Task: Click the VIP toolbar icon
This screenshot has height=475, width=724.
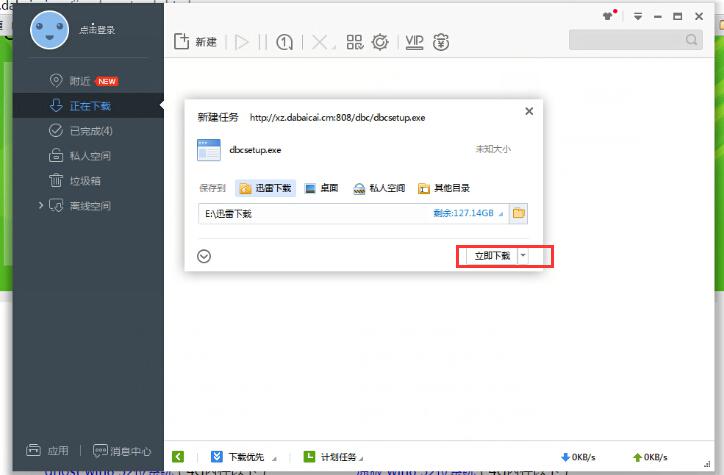Action: pyautogui.click(x=414, y=42)
